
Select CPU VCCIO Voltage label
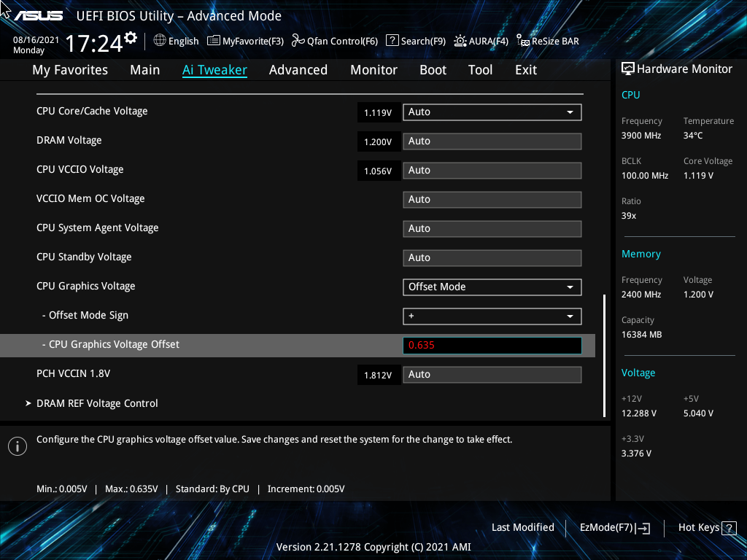(80, 169)
